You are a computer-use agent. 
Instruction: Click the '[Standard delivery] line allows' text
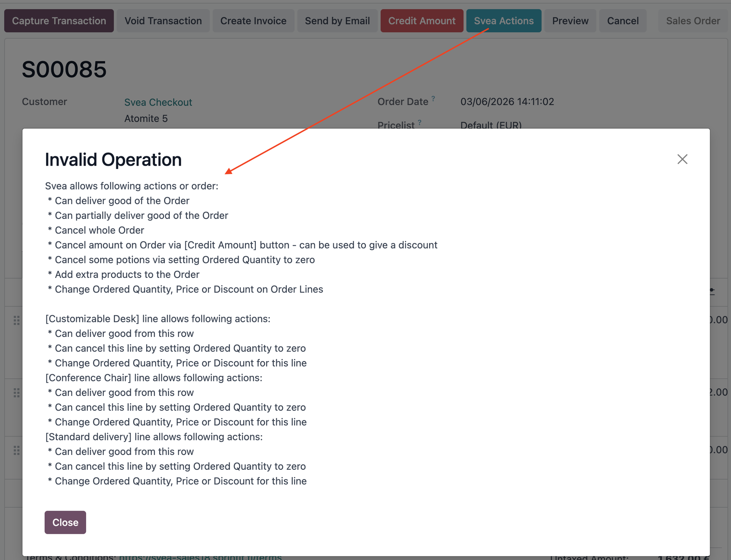click(154, 437)
